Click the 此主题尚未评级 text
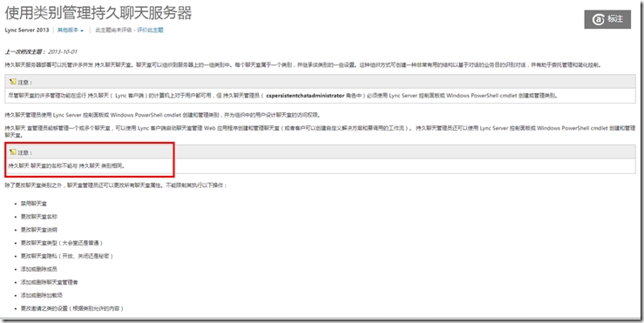Image resolution: width=644 pixels, height=323 pixels. click(x=113, y=30)
